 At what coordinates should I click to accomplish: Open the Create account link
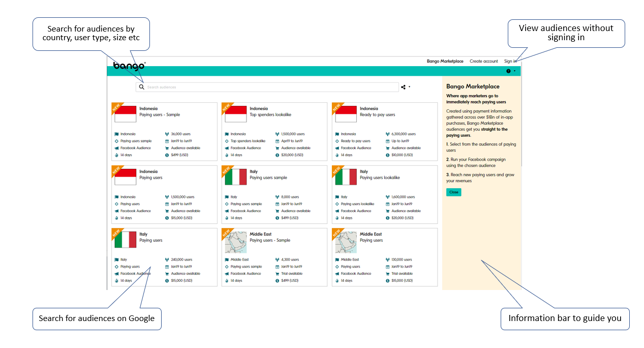pyautogui.click(x=484, y=61)
